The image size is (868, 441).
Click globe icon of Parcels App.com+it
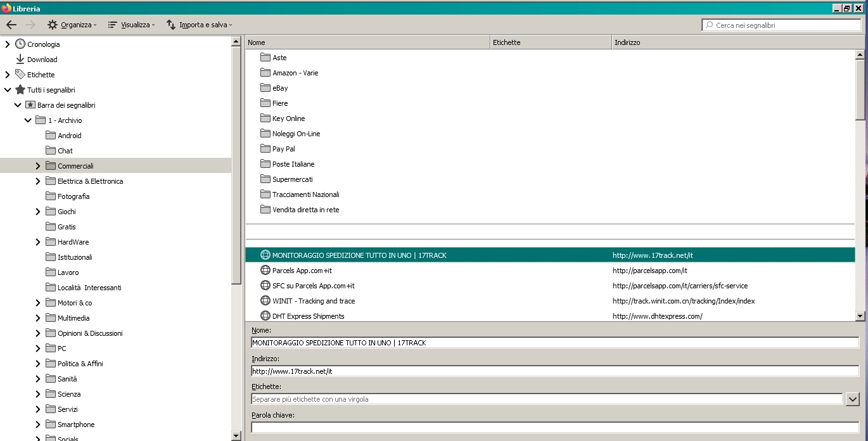(x=265, y=270)
